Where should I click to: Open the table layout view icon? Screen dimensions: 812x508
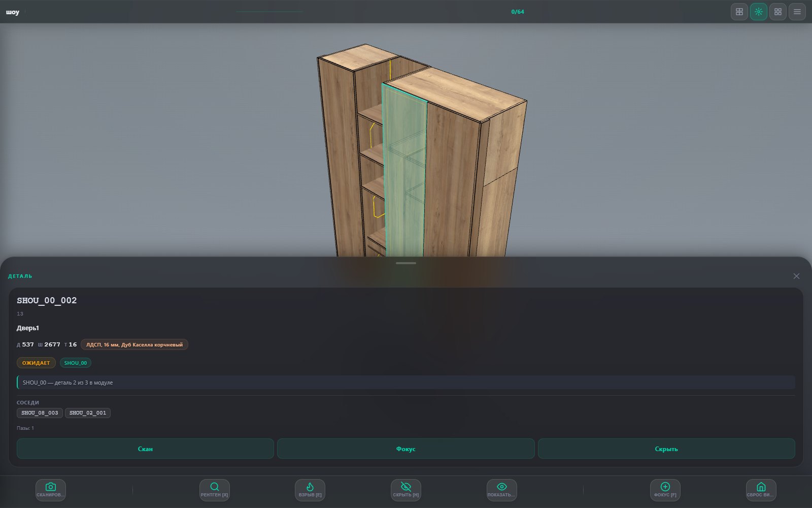[x=739, y=12]
